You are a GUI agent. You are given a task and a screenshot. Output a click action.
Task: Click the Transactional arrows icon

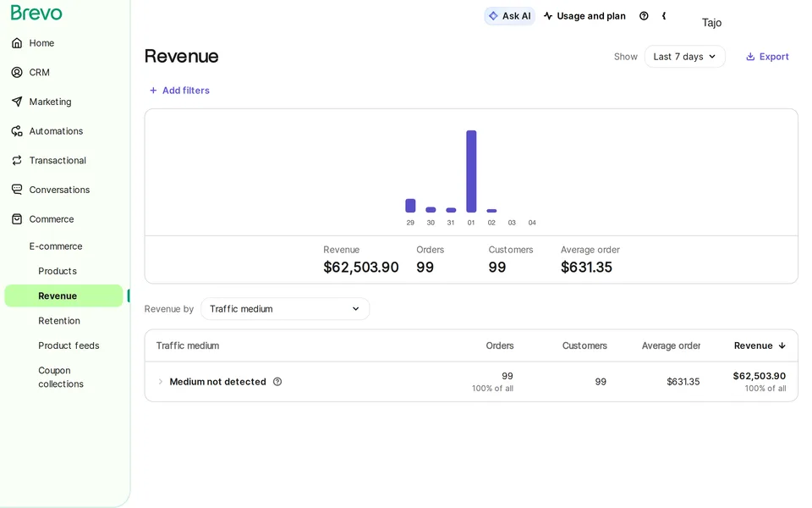coord(17,160)
